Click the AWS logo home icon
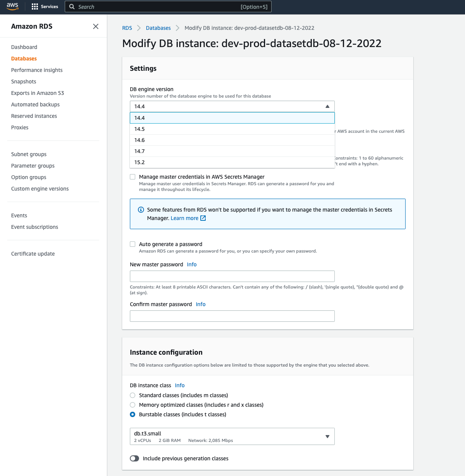This screenshot has width=465, height=476. (13, 7)
